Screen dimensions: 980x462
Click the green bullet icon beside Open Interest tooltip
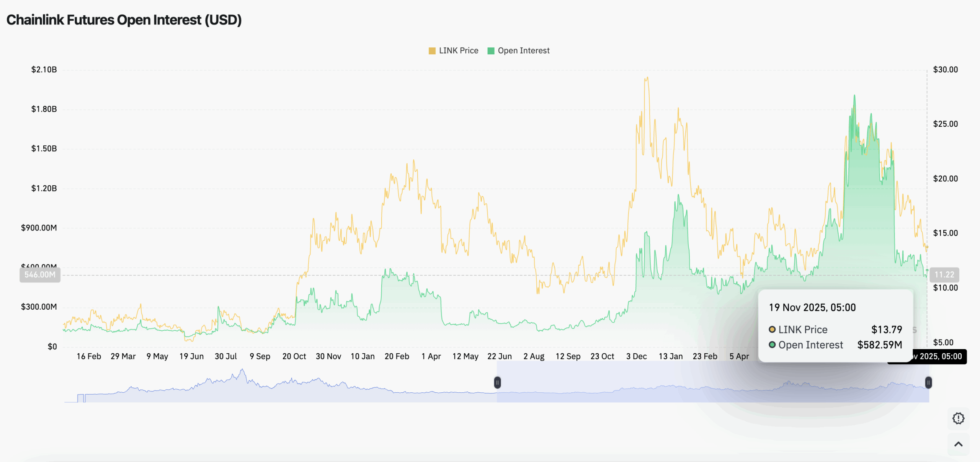(771, 345)
